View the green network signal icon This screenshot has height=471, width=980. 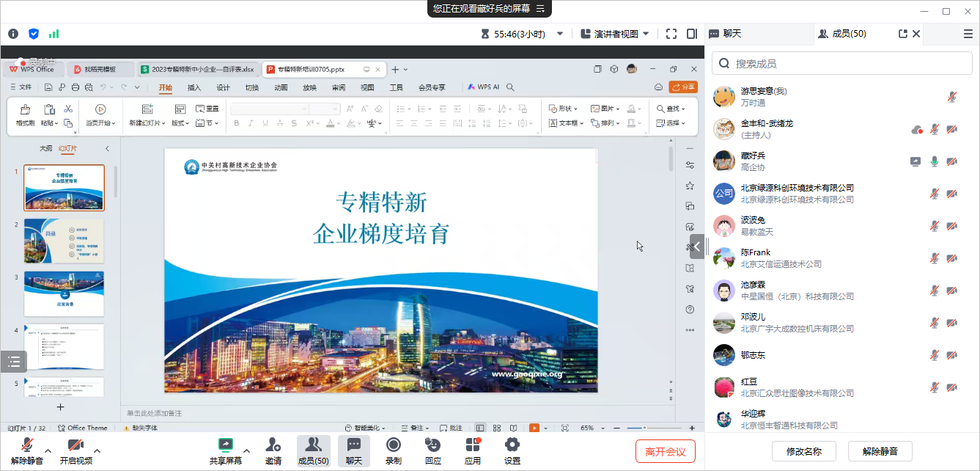[54, 34]
